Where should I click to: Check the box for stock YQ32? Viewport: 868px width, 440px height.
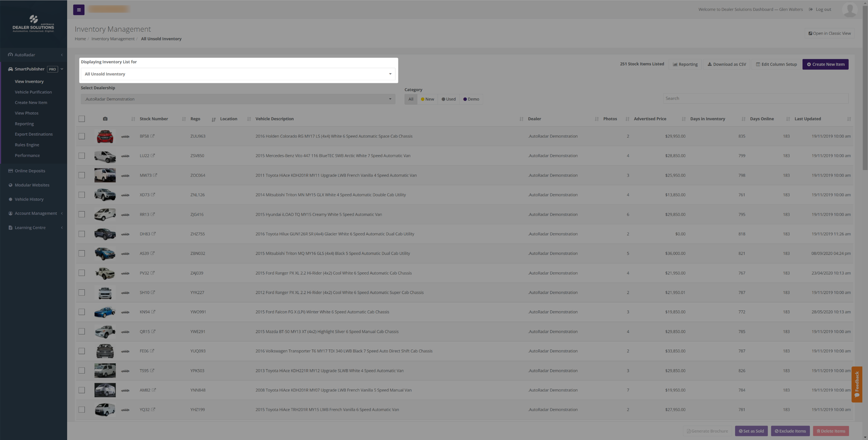coord(82,410)
